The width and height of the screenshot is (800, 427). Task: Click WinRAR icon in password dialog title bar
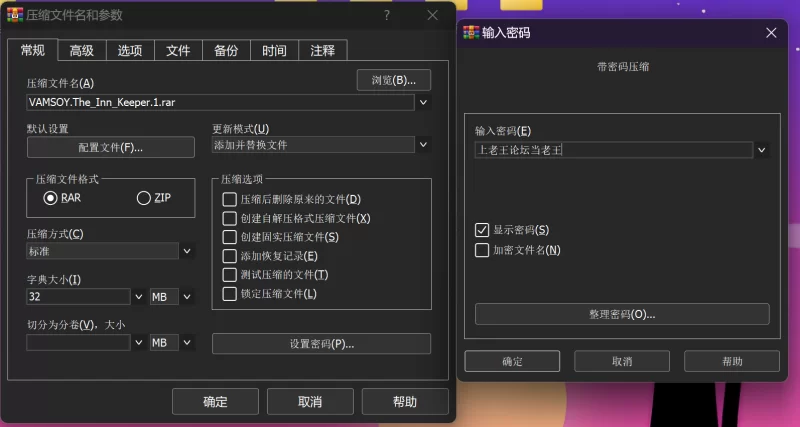[471, 33]
